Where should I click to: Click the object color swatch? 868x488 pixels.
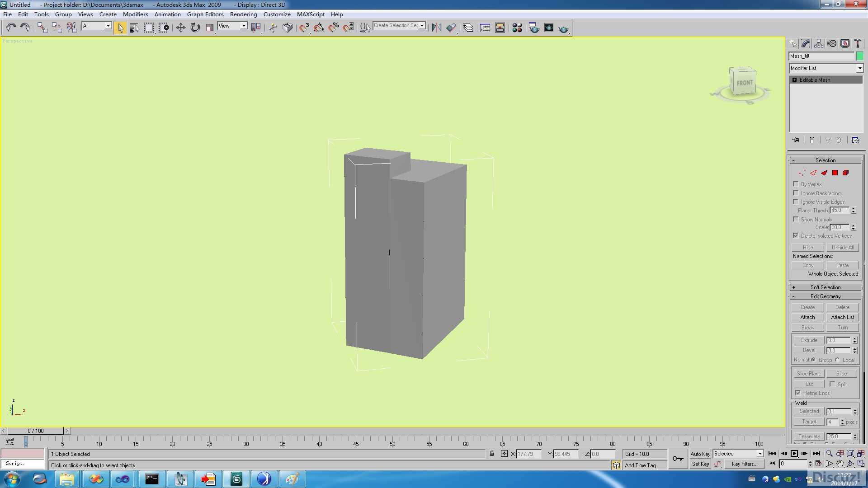(x=860, y=56)
